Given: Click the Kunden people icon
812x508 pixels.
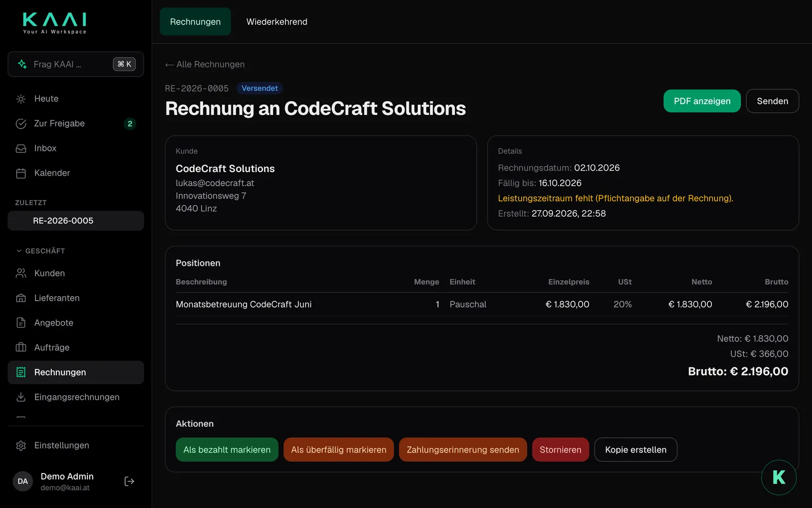Looking at the screenshot, I should tap(21, 273).
